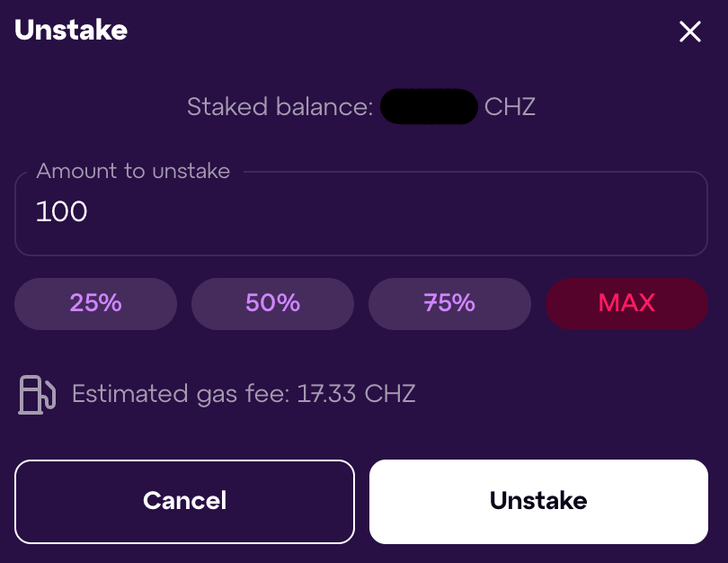
Task: Click the 17.33 gas fee number
Action: 327,394
